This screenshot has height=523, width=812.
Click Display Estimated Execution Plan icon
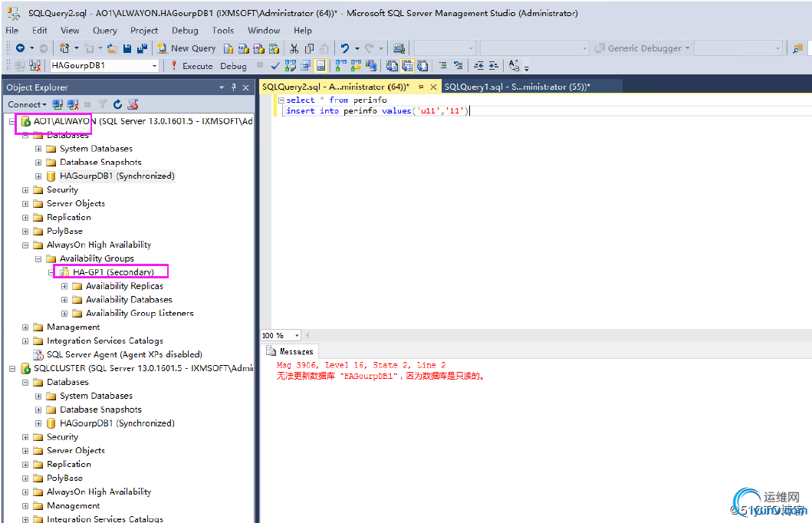tap(291, 66)
